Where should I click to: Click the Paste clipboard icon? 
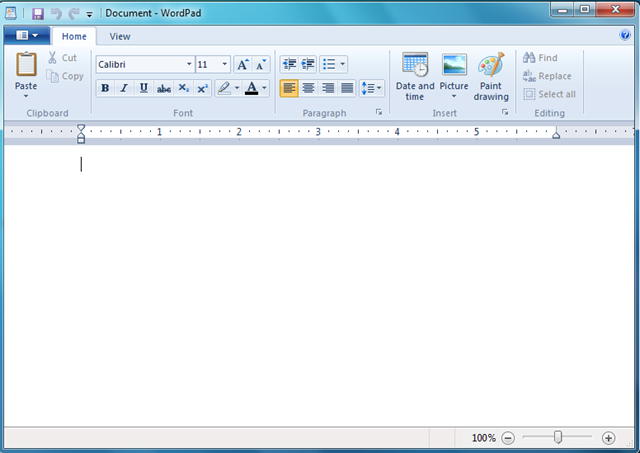tap(26, 64)
